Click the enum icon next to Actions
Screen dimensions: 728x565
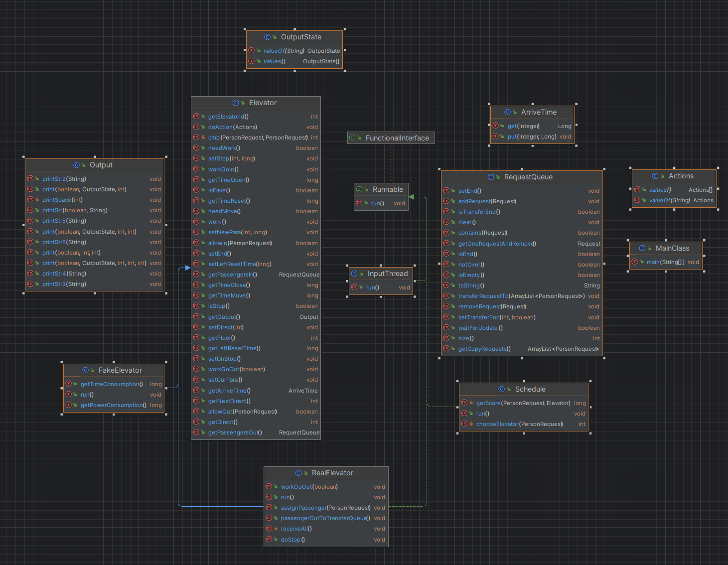[x=655, y=176]
